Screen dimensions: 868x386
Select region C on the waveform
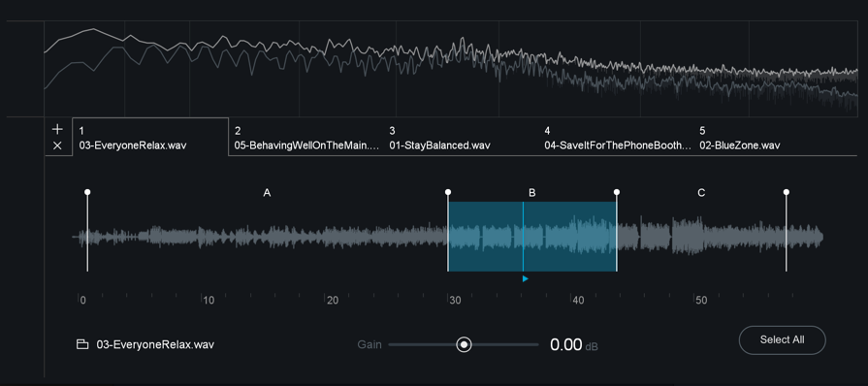point(701,237)
